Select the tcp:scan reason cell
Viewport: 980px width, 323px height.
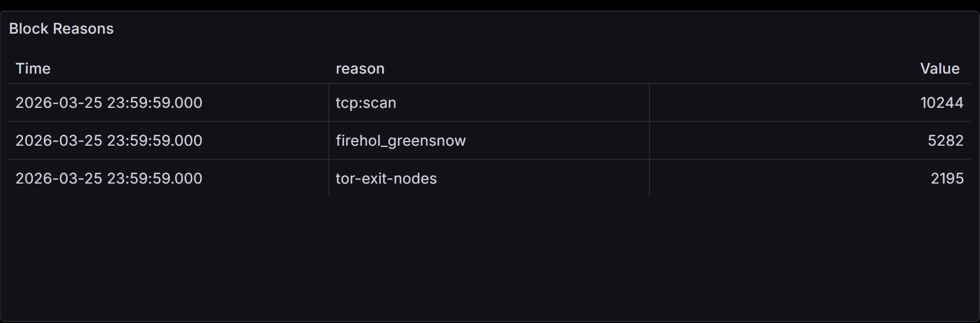pos(489,103)
